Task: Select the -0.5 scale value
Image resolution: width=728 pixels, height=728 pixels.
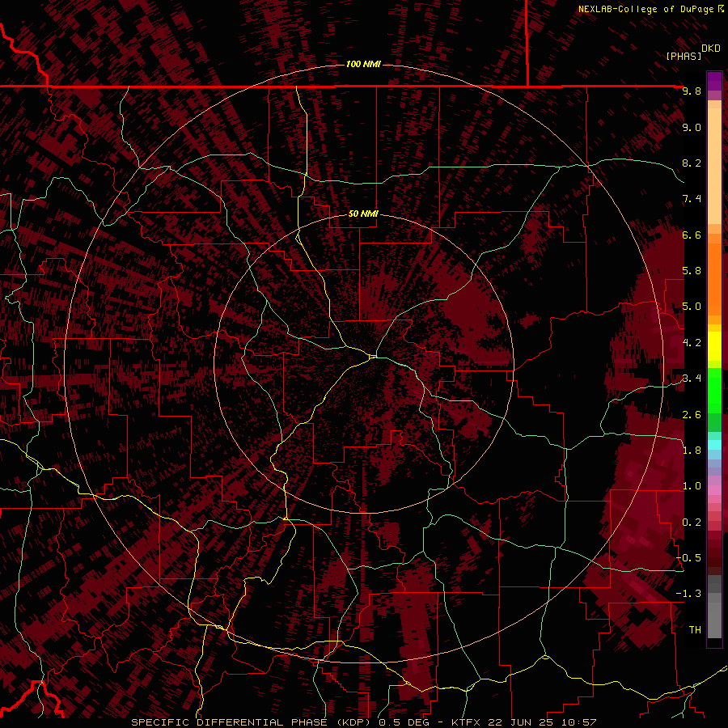Action: click(688, 558)
